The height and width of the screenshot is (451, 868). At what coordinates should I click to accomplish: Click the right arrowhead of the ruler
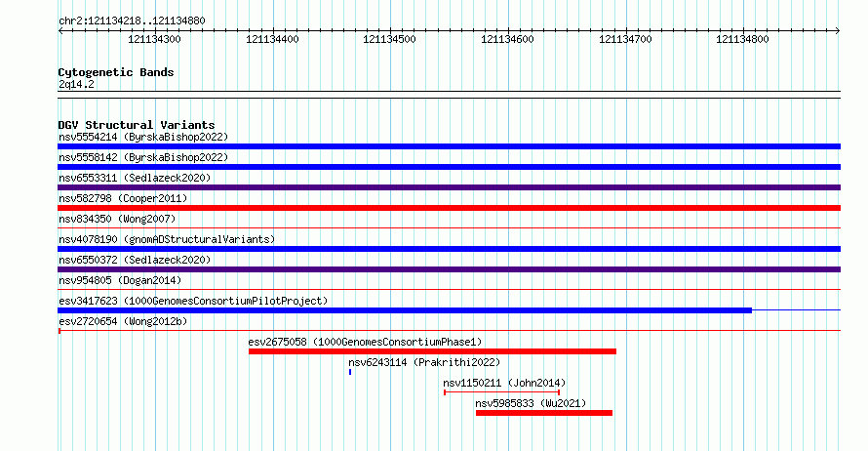[838, 31]
